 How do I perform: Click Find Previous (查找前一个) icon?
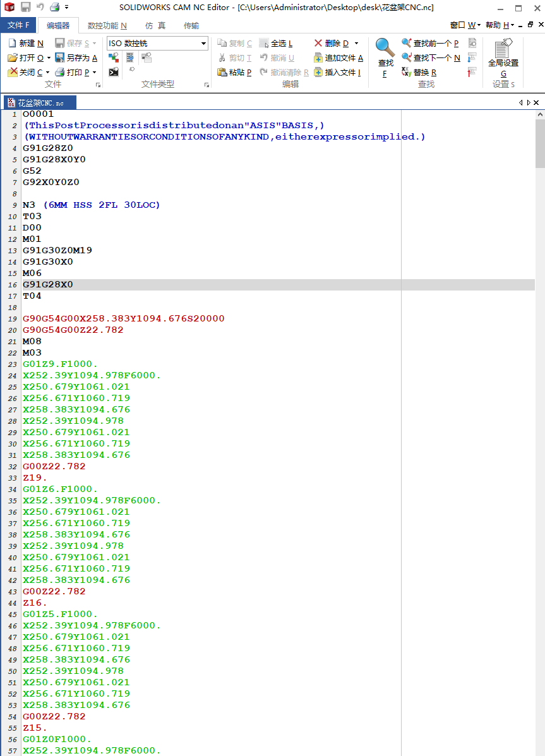click(x=407, y=44)
